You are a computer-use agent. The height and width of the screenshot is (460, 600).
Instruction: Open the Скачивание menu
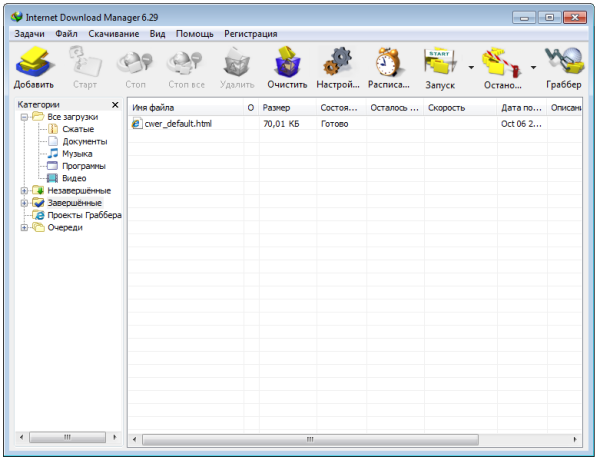(x=114, y=34)
